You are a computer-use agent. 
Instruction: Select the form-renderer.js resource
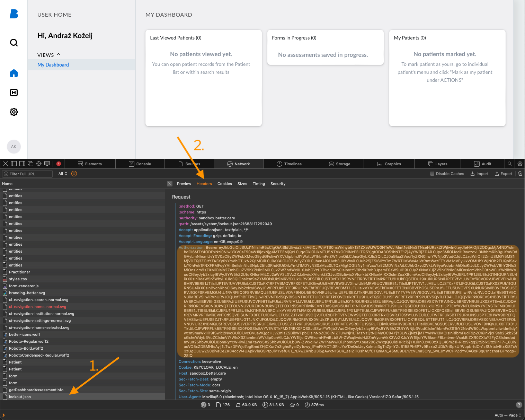pyautogui.click(x=82, y=286)
